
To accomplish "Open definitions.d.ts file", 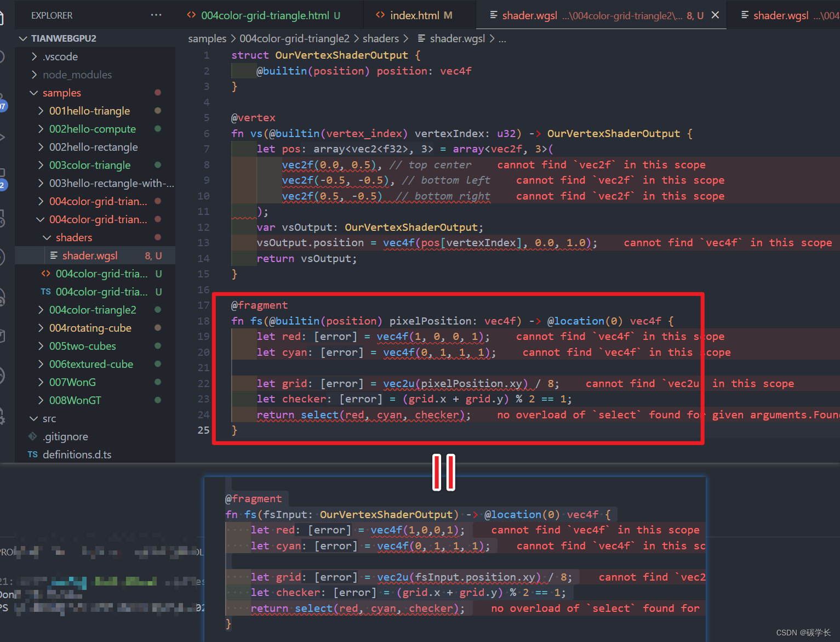I will pyautogui.click(x=95, y=454).
